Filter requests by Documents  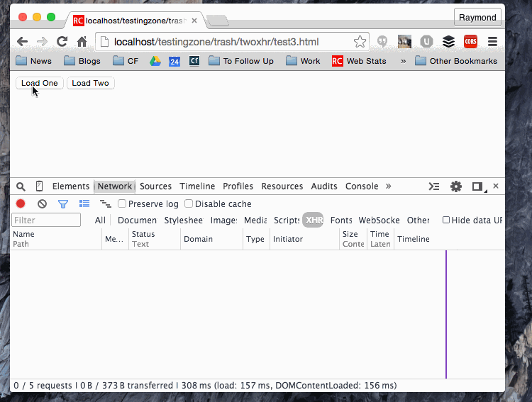pos(137,220)
